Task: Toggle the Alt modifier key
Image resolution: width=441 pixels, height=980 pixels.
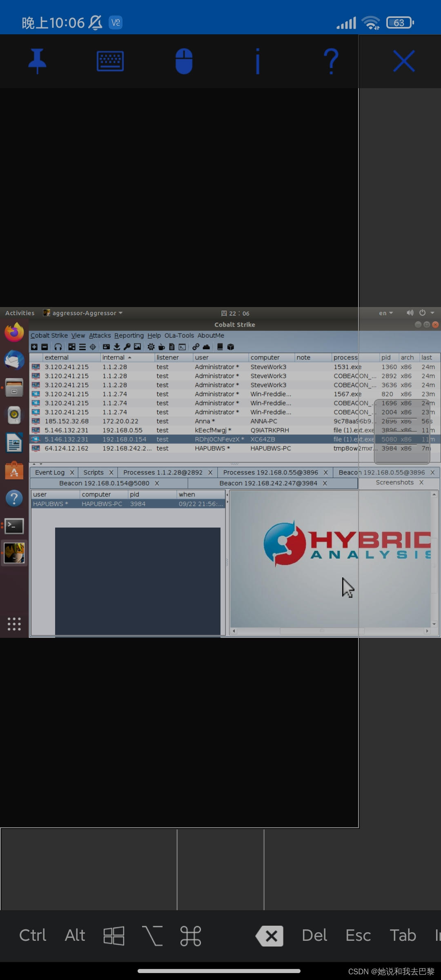Action: (x=75, y=935)
